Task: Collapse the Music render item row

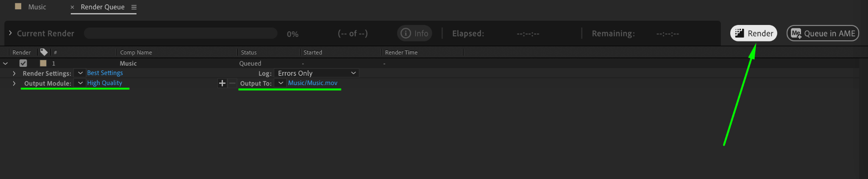Action: [x=6, y=63]
